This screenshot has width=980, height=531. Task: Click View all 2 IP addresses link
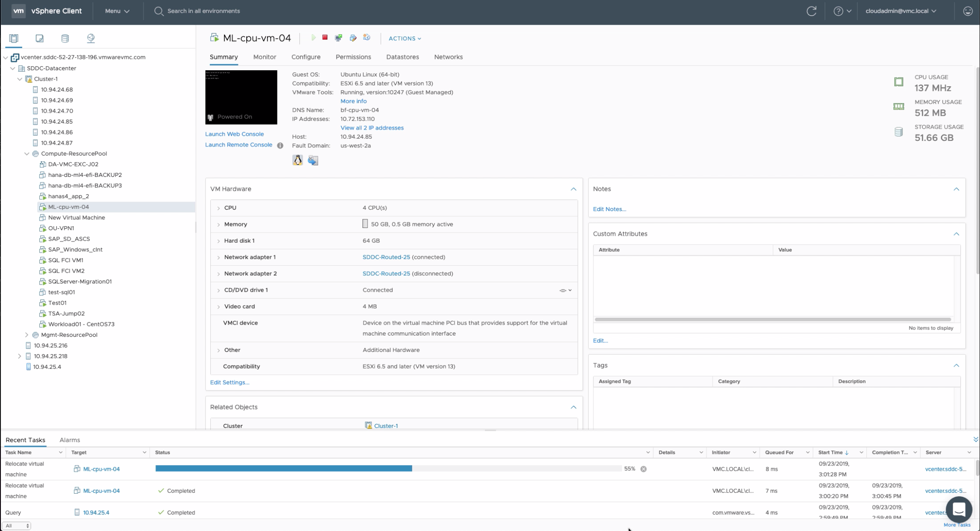tap(371, 128)
